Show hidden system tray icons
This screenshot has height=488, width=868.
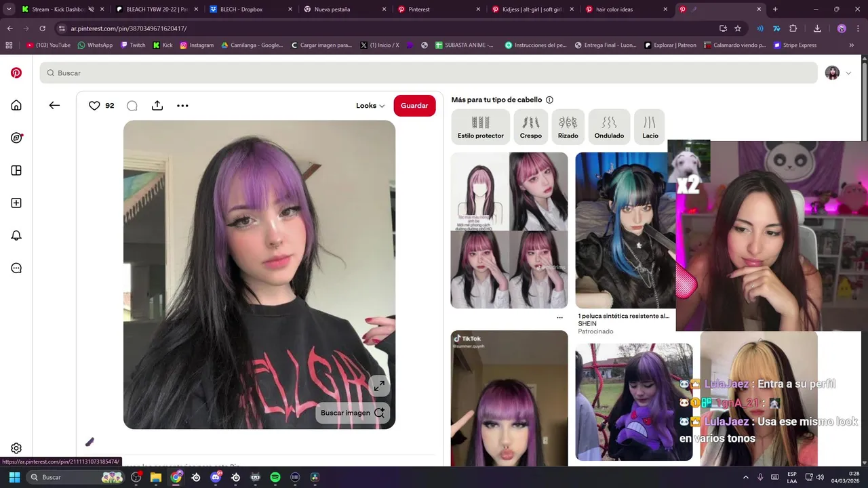pyautogui.click(x=746, y=477)
